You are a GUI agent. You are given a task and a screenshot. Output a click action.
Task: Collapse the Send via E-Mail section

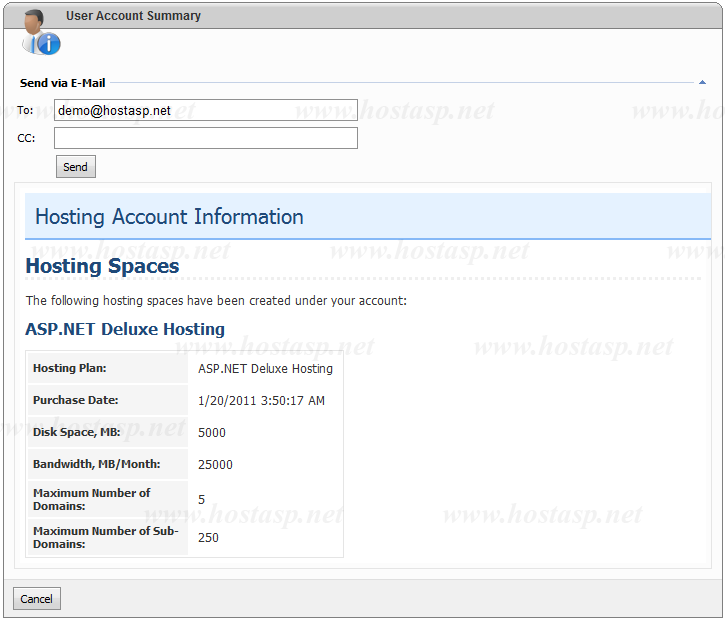point(702,83)
